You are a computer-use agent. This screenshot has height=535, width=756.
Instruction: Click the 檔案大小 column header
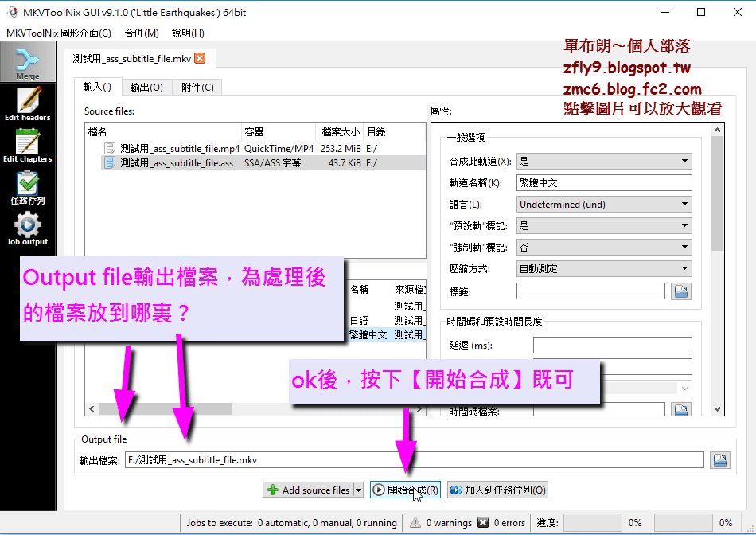340,131
